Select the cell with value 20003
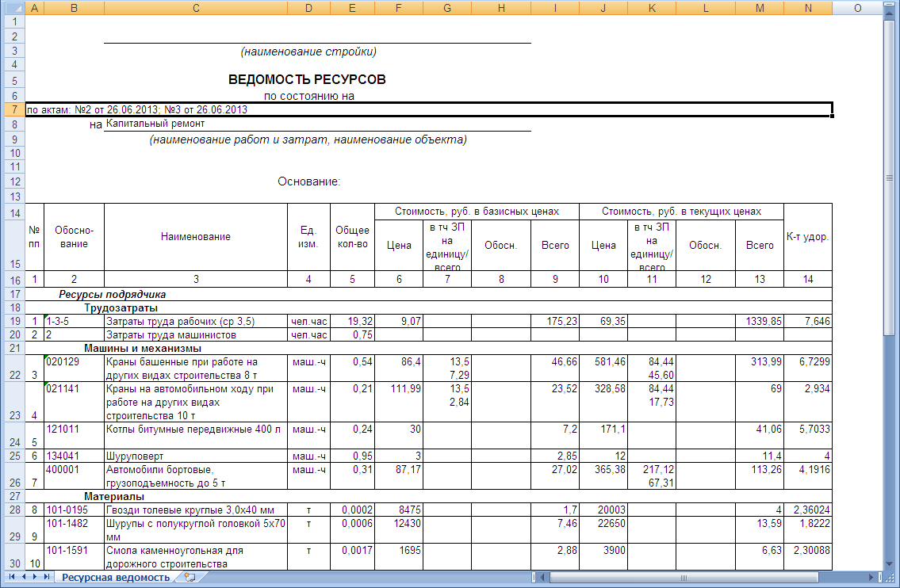The image size is (900, 588). (603, 510)
